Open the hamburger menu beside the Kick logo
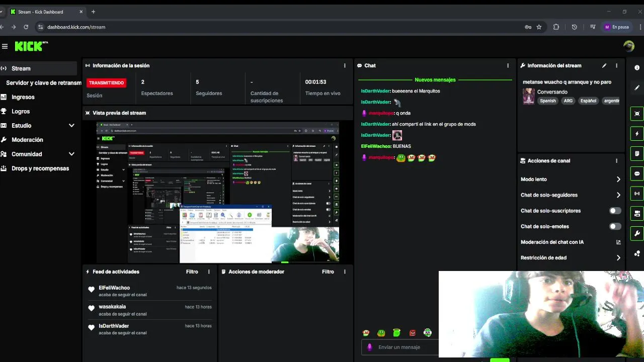 point(5,46)
